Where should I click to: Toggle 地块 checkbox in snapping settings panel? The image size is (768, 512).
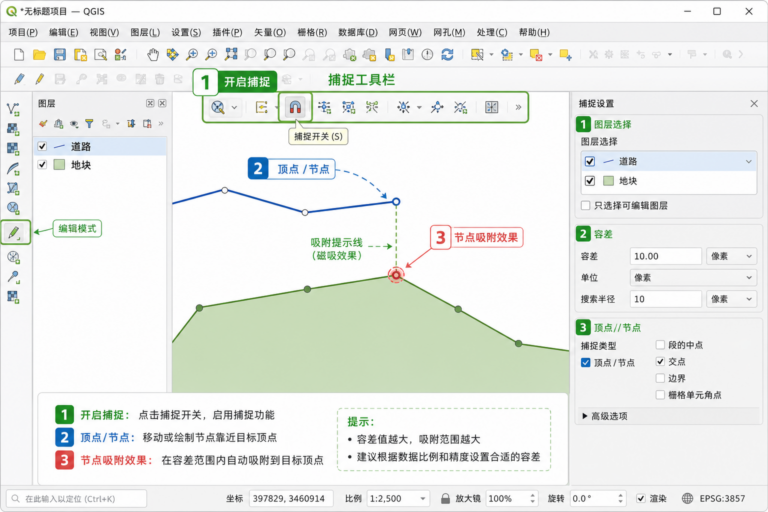590,181
